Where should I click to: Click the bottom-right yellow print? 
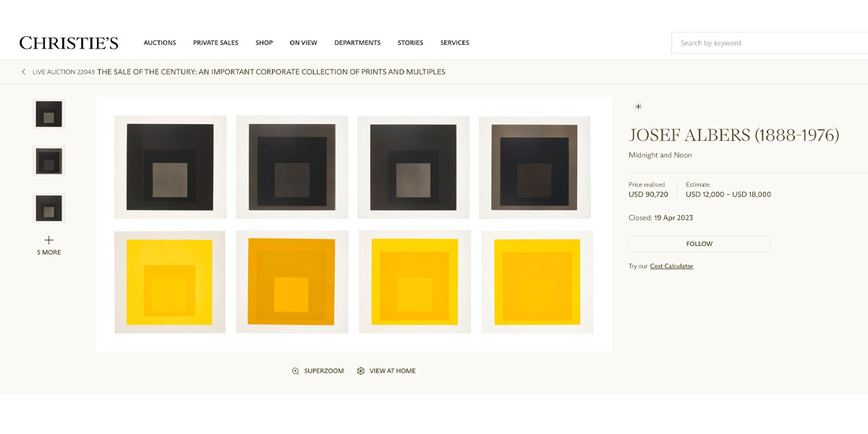[537, 282]
